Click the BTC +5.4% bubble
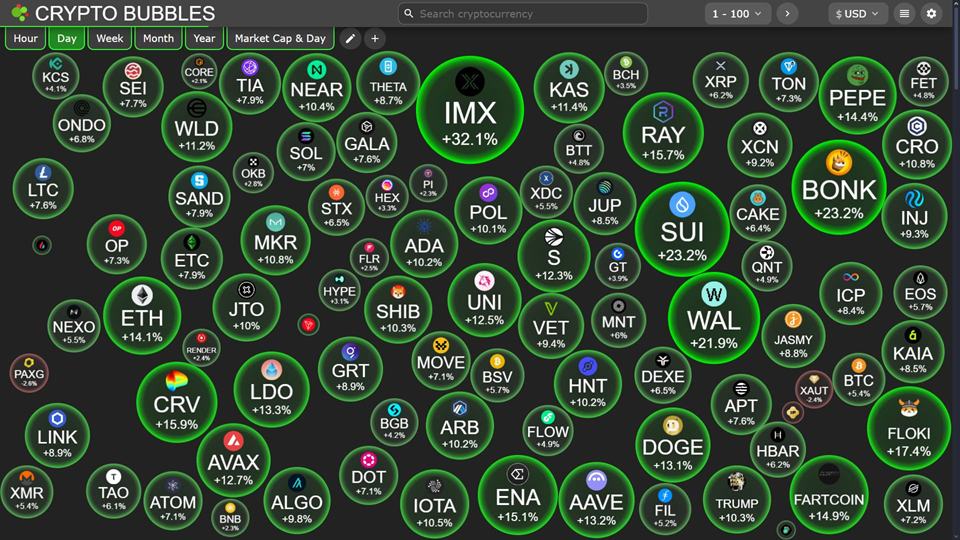The width and height of the screenshot is (960, 540). click(x=858, y=380)
